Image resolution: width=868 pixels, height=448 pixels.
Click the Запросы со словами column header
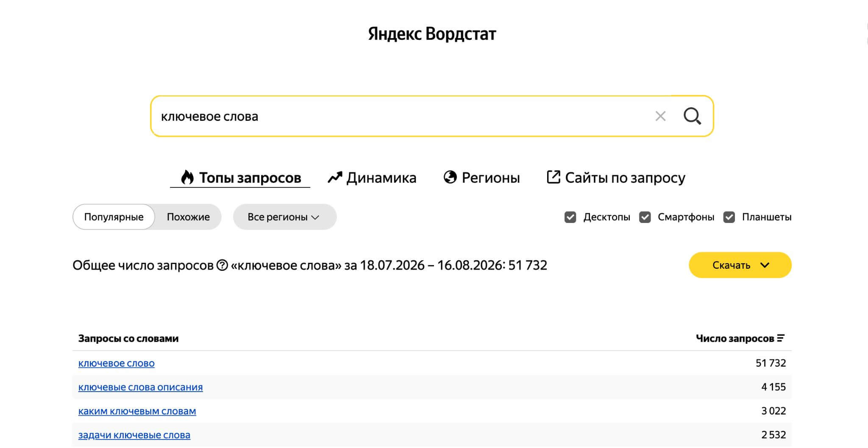(128, 339)
